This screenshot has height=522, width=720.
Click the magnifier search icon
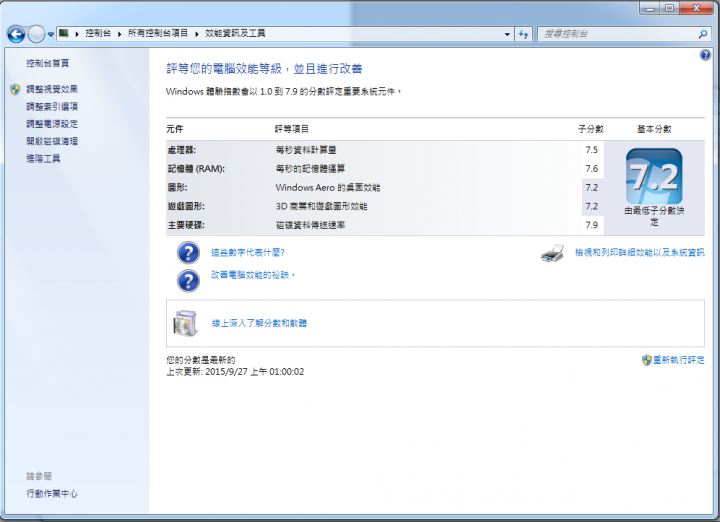703,34
